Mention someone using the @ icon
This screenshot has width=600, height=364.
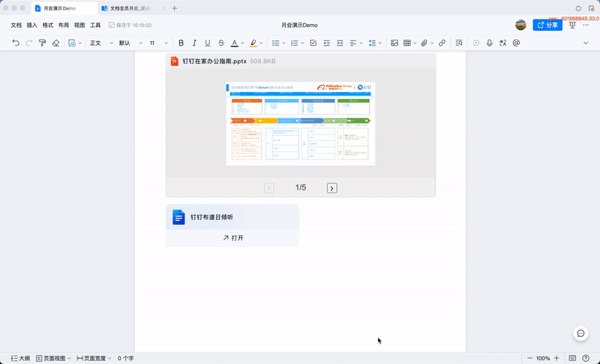pyautogui.click(x=516, y=43)
